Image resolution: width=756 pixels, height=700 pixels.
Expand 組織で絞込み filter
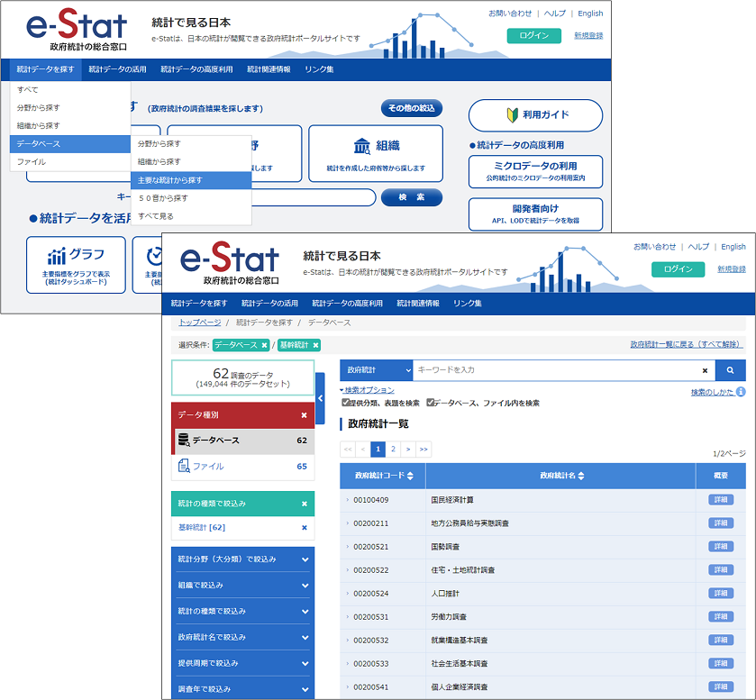[x=242, y=586]
